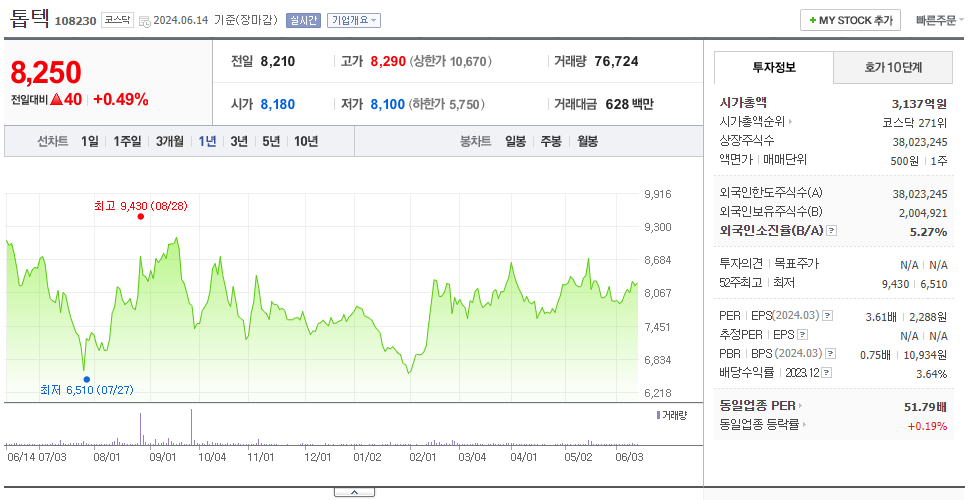Show the 일봉 candlestick chart
968x500 pixels.
click(x=515, y=141)
